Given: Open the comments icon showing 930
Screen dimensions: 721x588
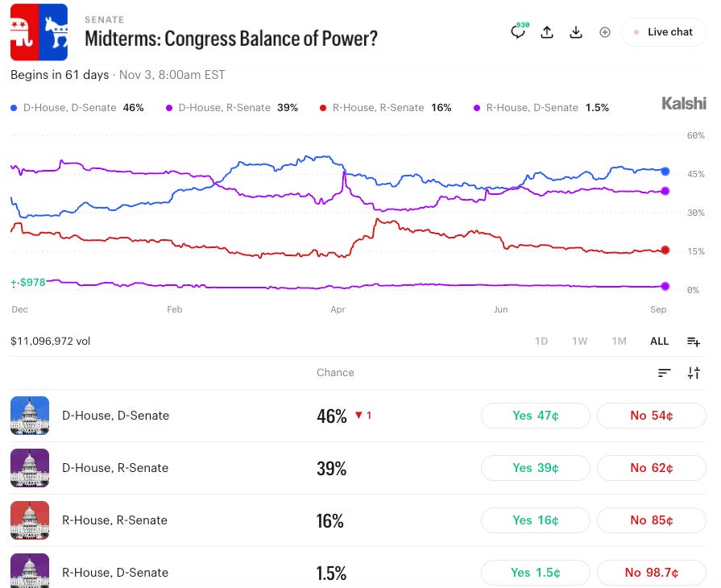Looking at the screenshot, I should [x=519, y=31].
